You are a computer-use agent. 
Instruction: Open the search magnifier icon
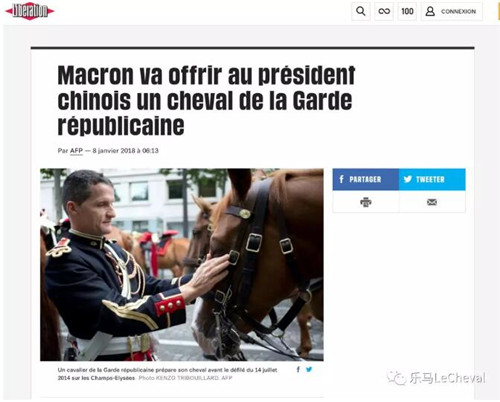click(361, 11)
